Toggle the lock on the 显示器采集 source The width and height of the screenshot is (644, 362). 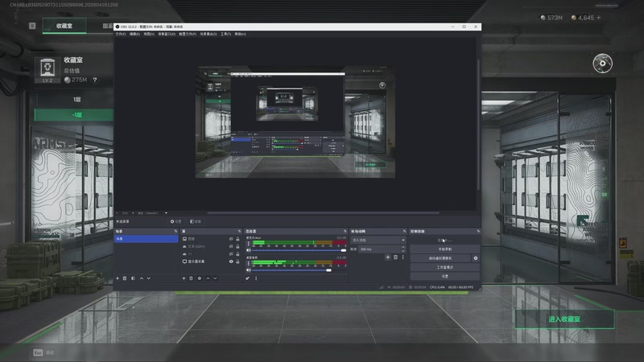click(x=237, y=261)
